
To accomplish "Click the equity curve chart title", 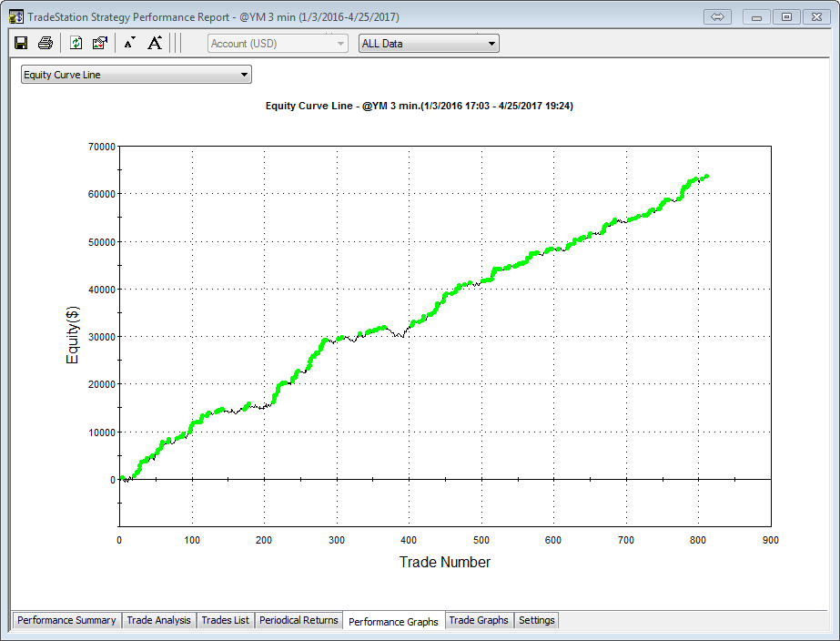I will 419,106.
